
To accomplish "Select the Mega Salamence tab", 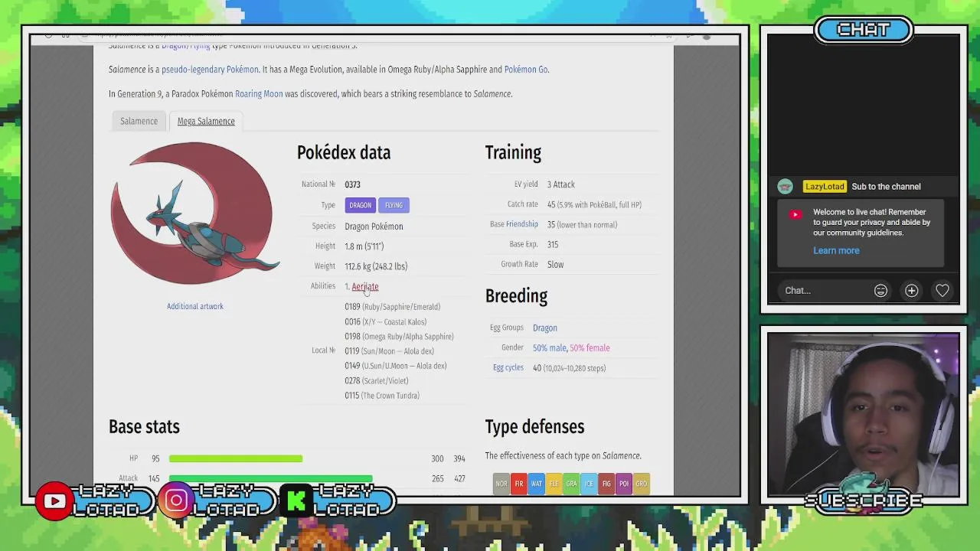I will point(206,121).
